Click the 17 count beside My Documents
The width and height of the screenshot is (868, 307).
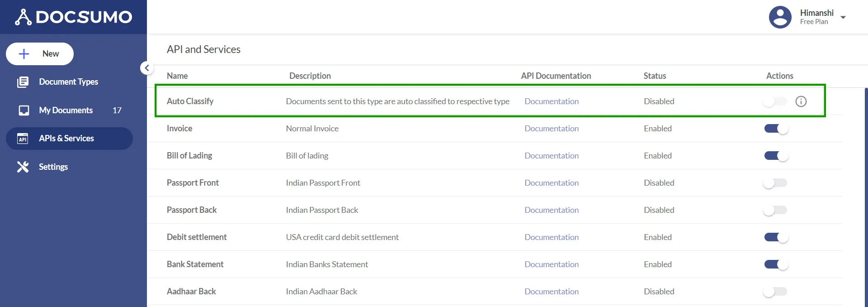pos(117,110)
